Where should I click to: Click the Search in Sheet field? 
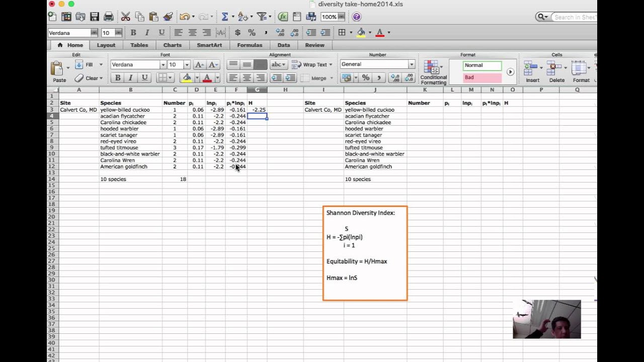tap(574, 17)
